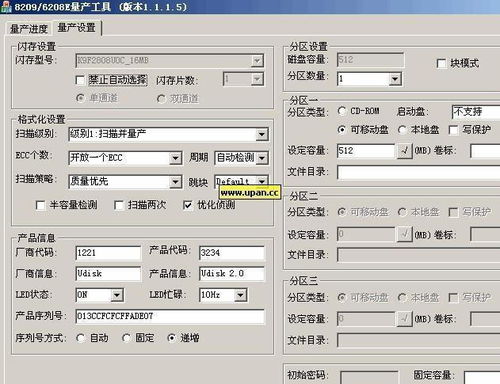Choose CD-ROM as partition type
The height and width of the screenshot is (384, 500).
point(342,111)
